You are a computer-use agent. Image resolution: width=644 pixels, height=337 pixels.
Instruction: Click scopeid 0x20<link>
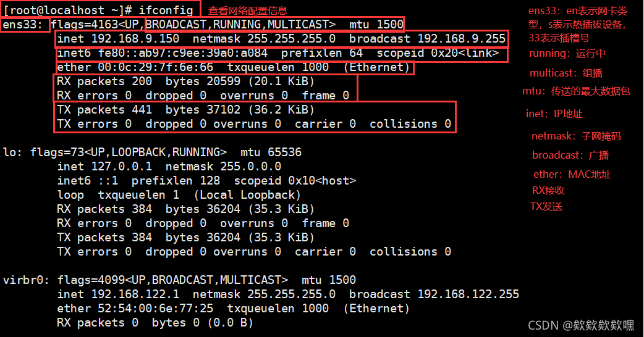(x=438, y=53)
